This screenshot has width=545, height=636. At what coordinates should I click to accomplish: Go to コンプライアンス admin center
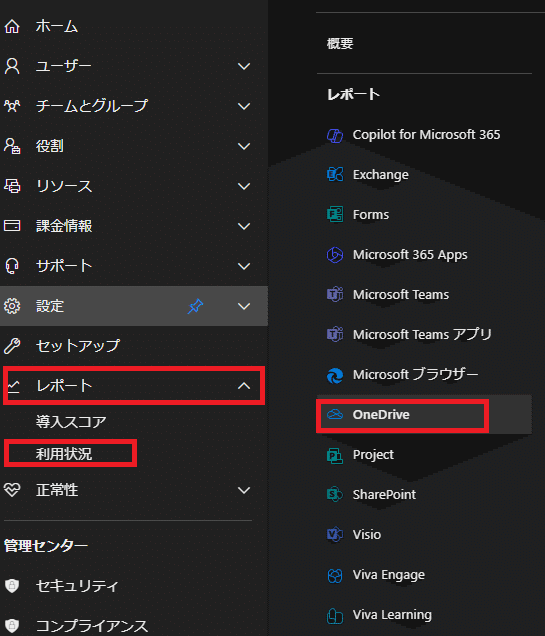[92, 626]
